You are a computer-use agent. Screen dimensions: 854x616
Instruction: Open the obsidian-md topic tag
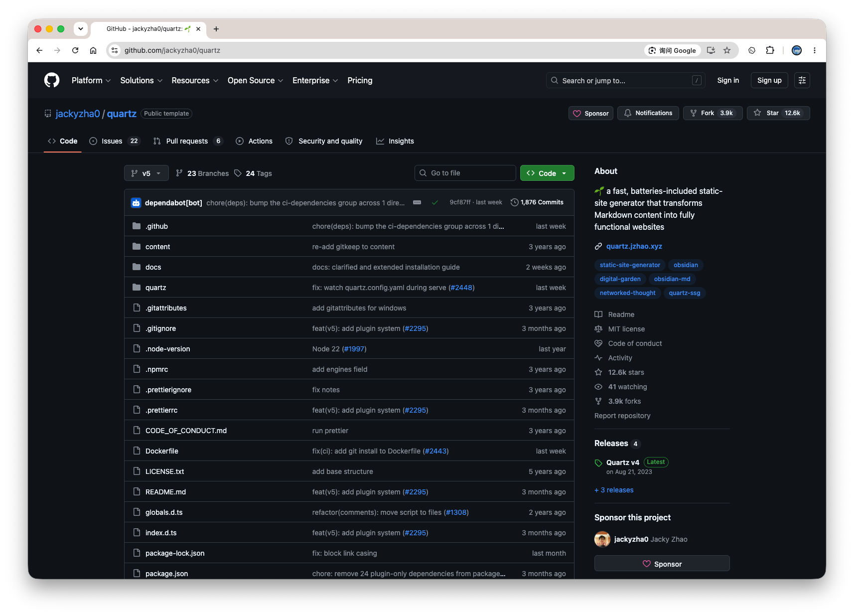point(672,279)
